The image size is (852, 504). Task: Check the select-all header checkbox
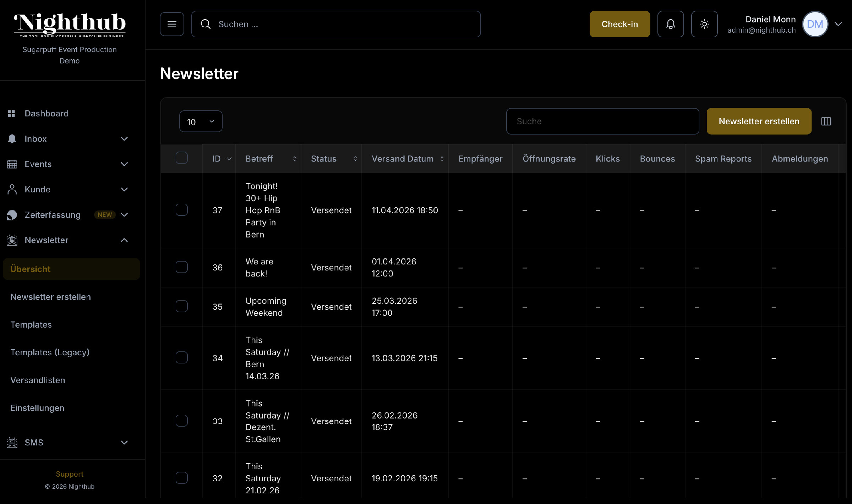181,158
